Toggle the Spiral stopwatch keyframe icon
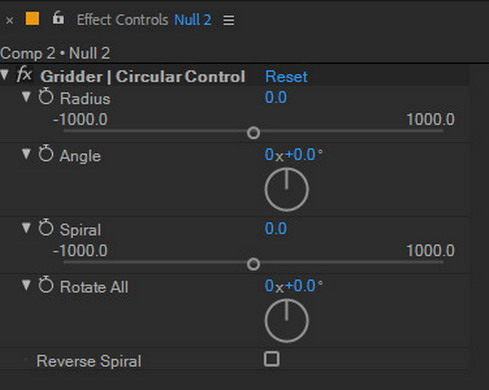The height and width of the screenshot is (390, 489). (x=46, y=228)
